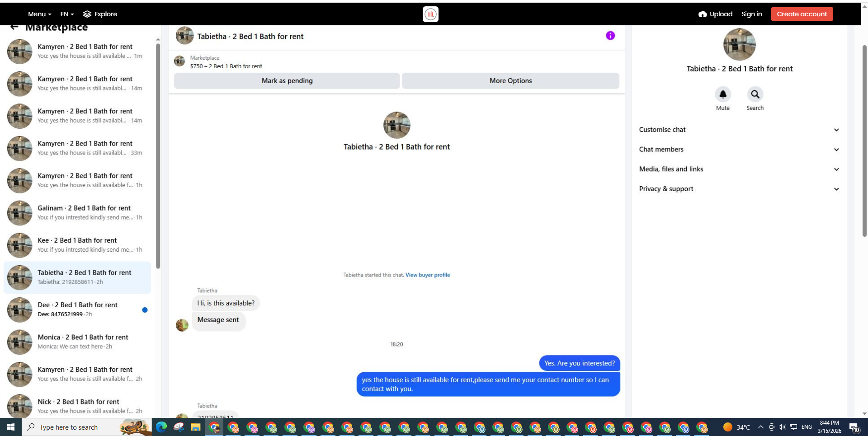Image resolution: width=868 pixels, height=436 pixels.
Task: Click the 'Hi, is this available?' message
Action: click(x=226, y=303)
